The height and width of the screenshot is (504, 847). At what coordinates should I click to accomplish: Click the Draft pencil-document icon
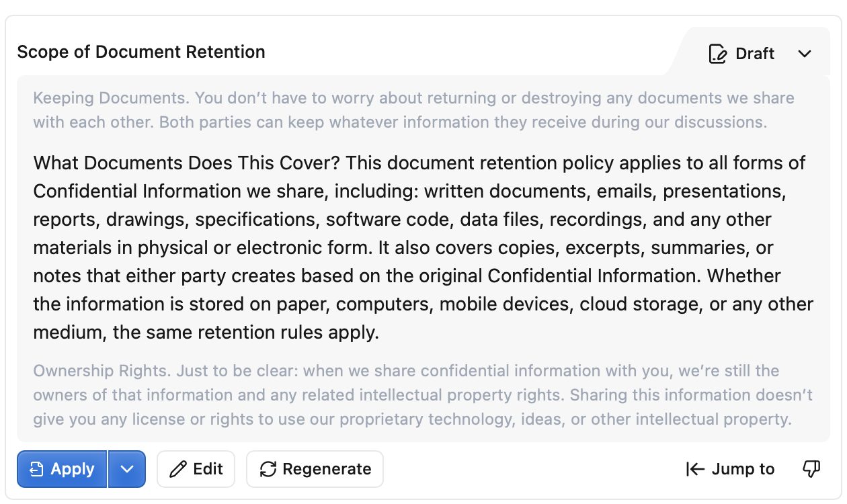[718, 54]
